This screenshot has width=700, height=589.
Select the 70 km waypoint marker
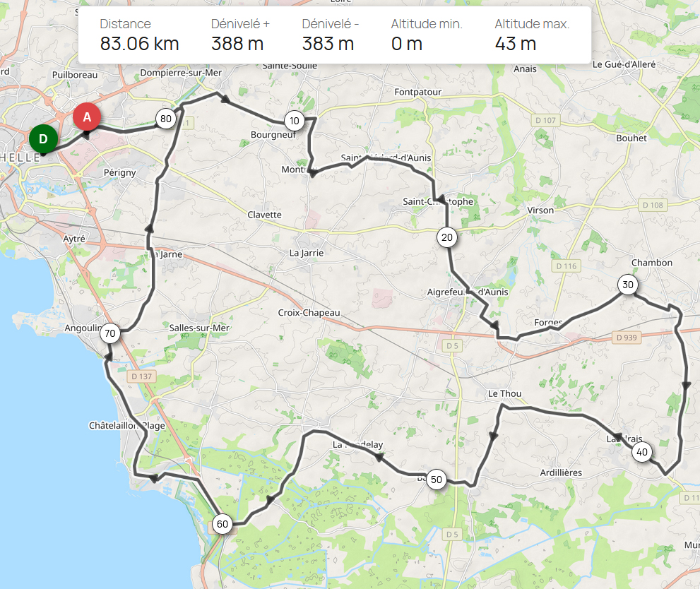pyautogui.click(x=110, y=333)
